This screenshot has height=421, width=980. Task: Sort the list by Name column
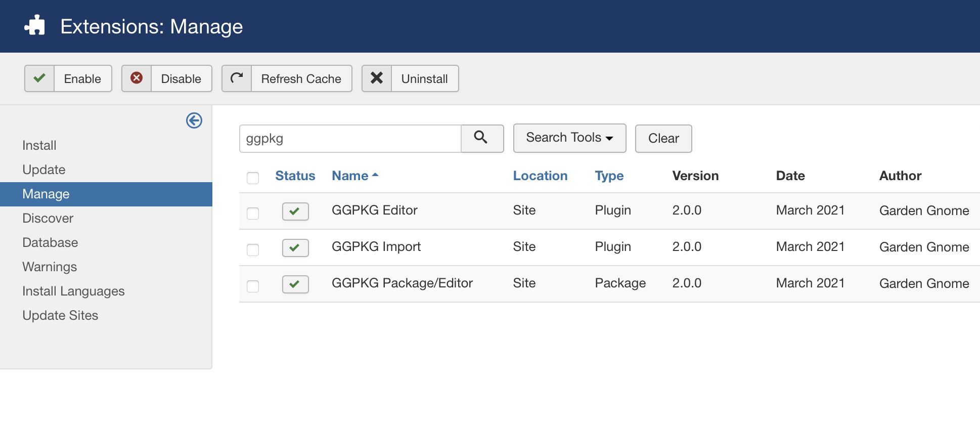(x=350, y=176)
